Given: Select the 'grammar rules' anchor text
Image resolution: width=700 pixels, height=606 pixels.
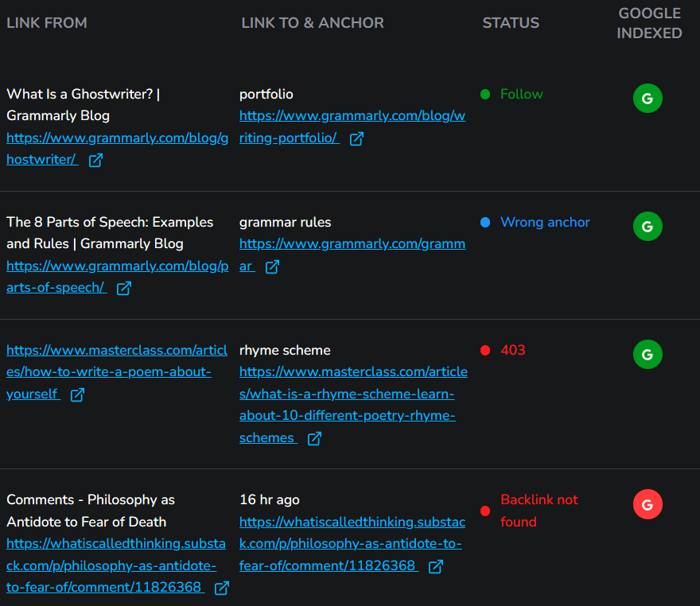Looking at the screenshot, I should pos(286,222).
